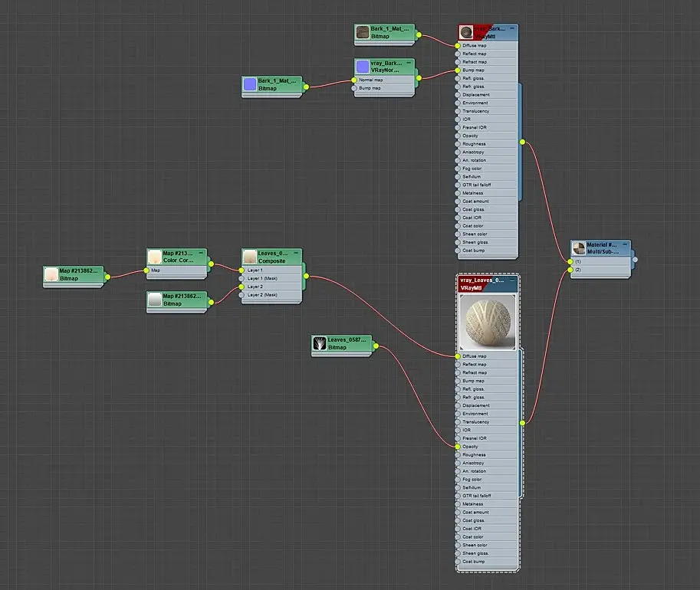Click the blue thumbnail on Bark_1_Mat Bitmap node
Screen dimensions: 700x590
250,84
